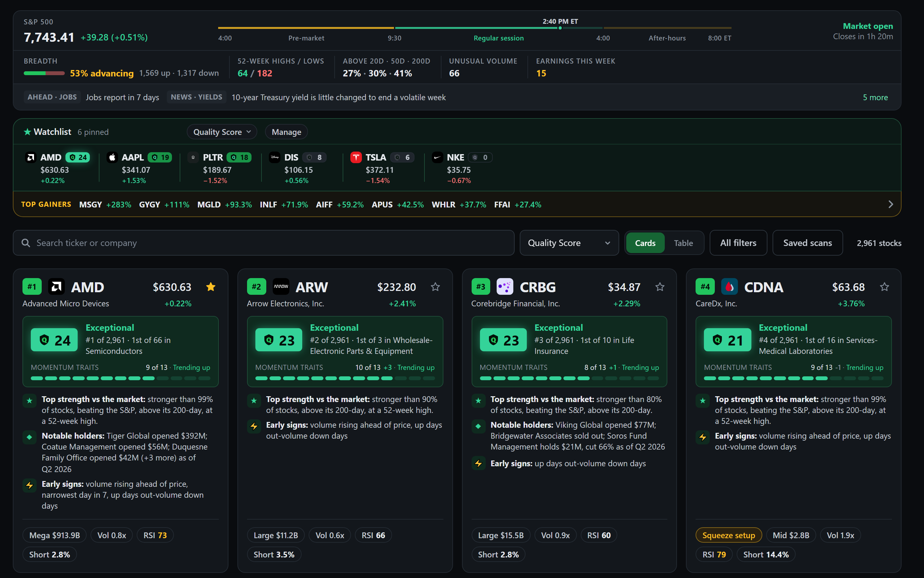Click AMD momentum traits progress dots
The image size is (924, 578).
tap(121, 379)
